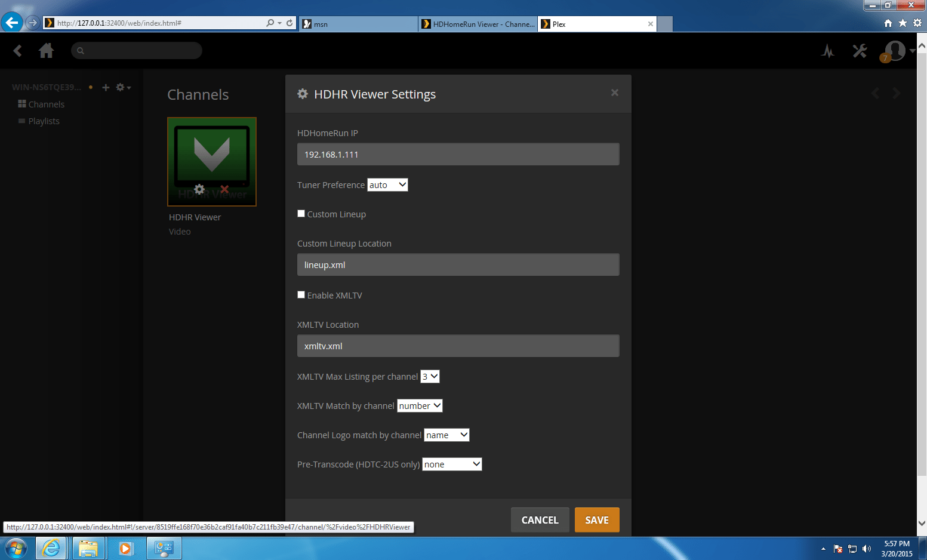Click the browser forward button

[33, 23]
